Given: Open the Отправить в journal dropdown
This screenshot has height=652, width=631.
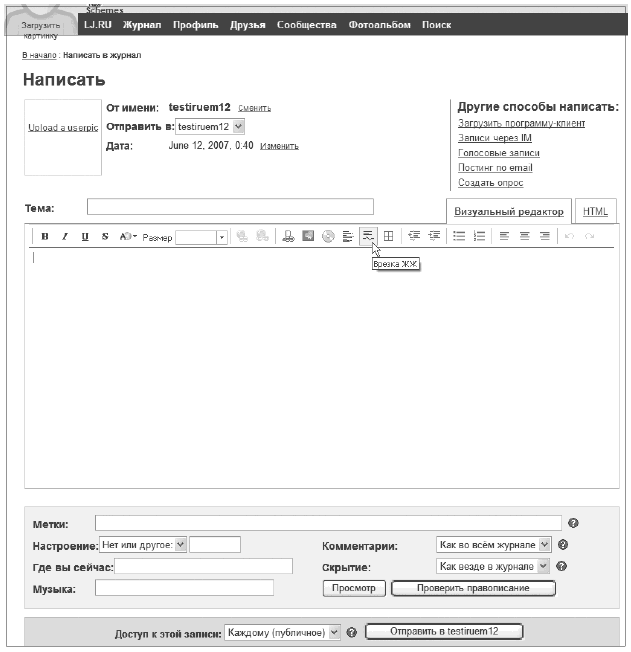Looking at the screenshot, I should pos(238,127).
